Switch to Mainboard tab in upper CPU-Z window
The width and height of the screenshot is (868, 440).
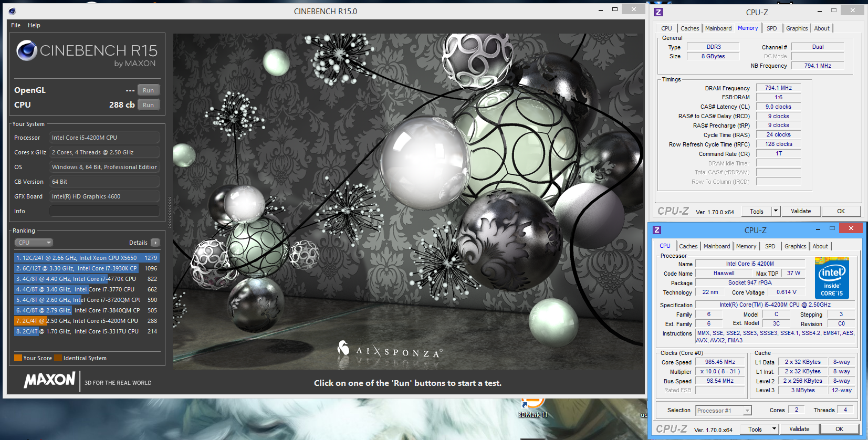point(718,28)
